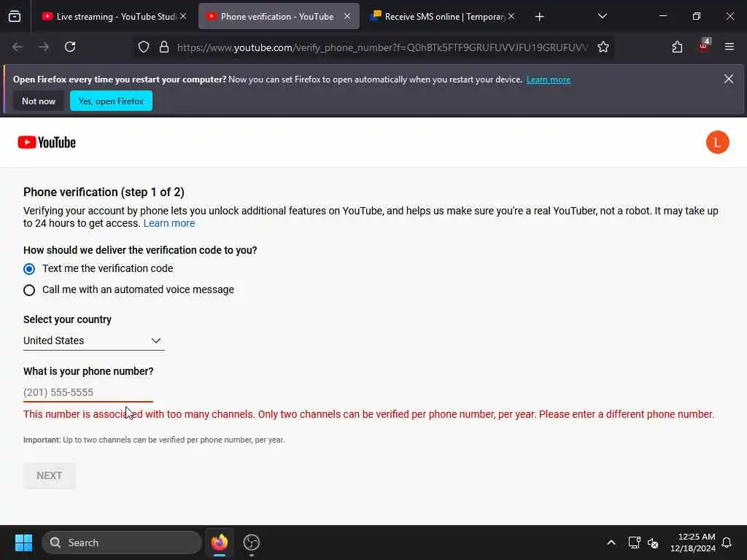Screen dimensions: 747x560
Task: Go forward one page
Action: pos(44,47)
